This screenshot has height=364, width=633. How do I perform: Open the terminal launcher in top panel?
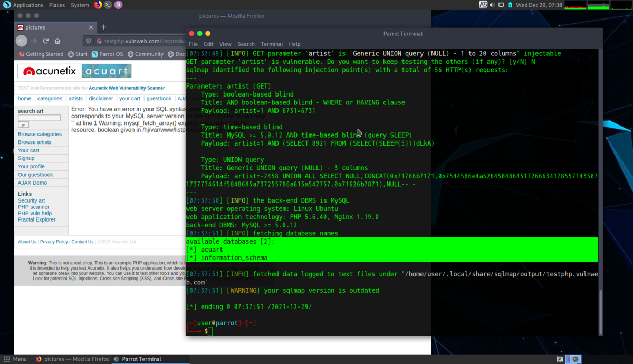click(x=108, y=5)
